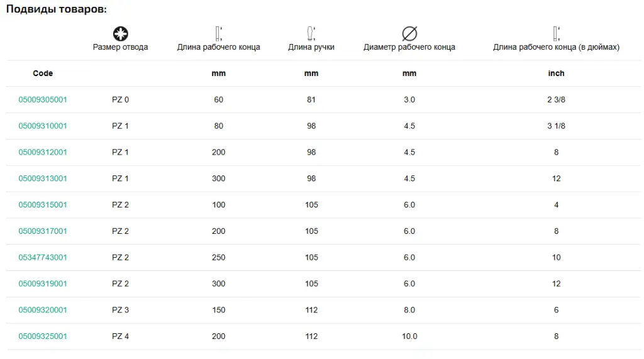
Task: Click the Code column header
Action: tap(43, 74)
